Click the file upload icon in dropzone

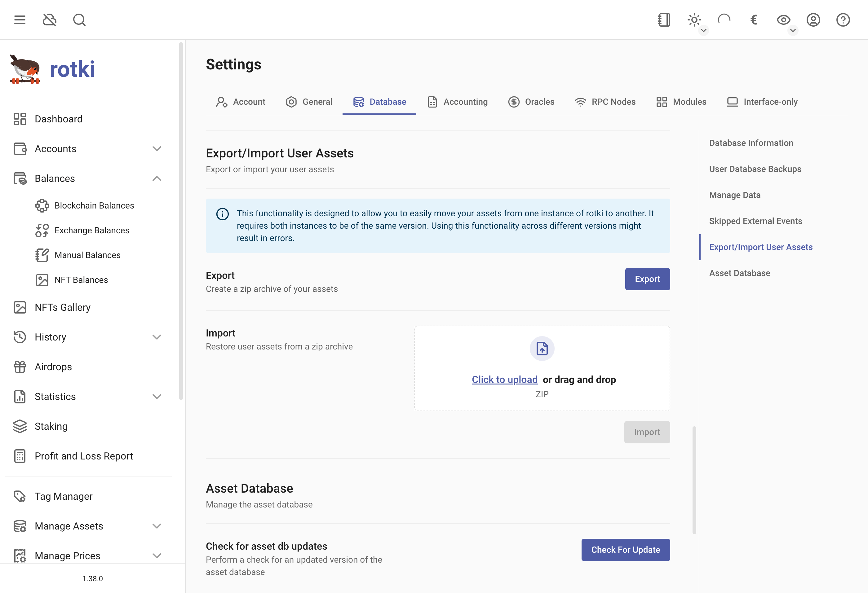click(x=542, y=349)
